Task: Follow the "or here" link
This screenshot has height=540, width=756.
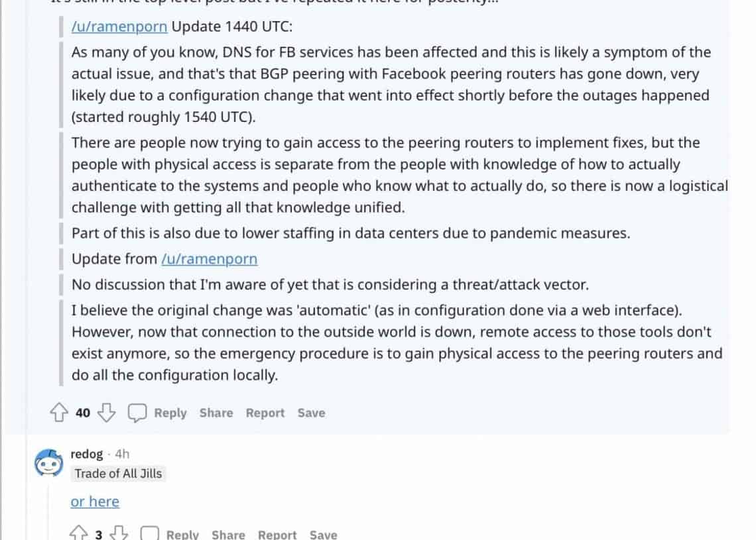Action: click(95, 502)
